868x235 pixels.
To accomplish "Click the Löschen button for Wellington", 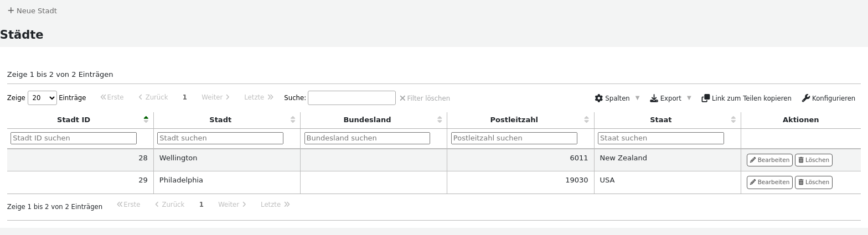I will click(x=813, y=160).
